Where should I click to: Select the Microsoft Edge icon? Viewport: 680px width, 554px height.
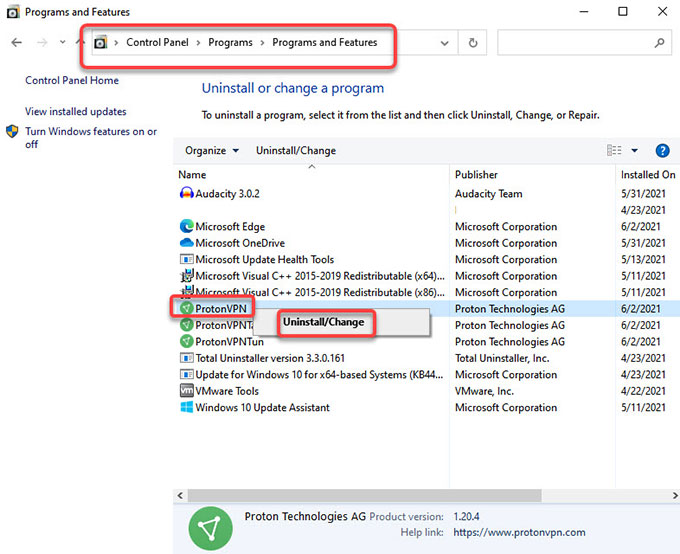pos(186,226)
